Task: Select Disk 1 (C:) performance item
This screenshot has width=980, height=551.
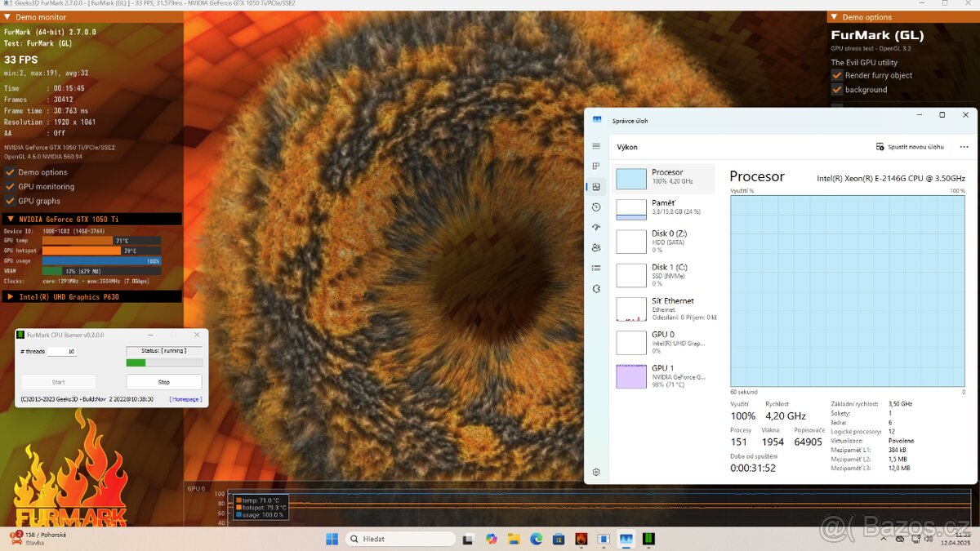Action: point(663,275)
